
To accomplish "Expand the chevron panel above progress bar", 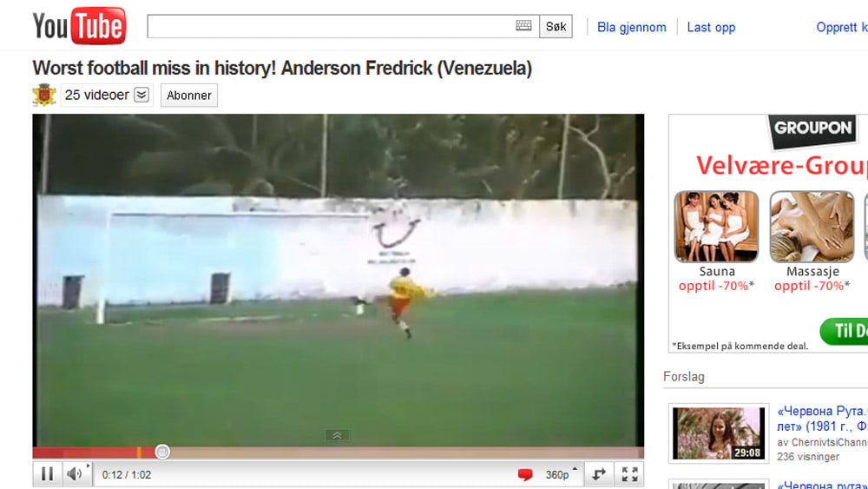I will tap(337, 436).
